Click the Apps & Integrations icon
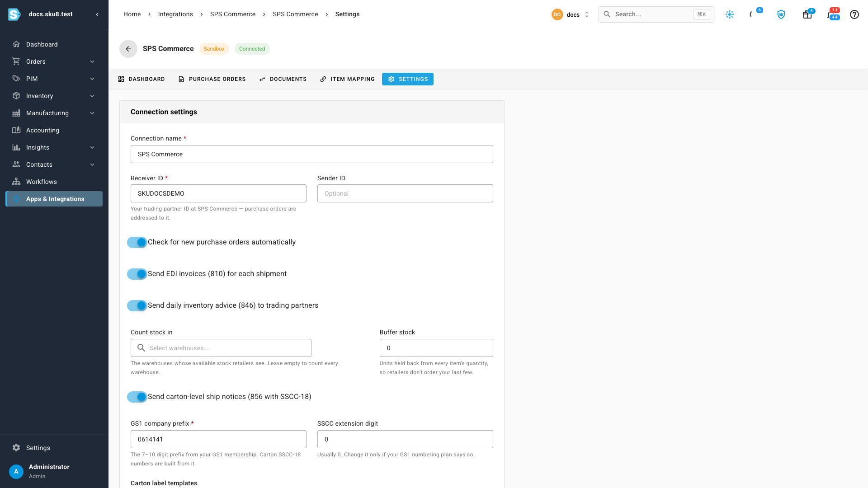This screenshot has width=868, height=488. click(x=16, y=199)
